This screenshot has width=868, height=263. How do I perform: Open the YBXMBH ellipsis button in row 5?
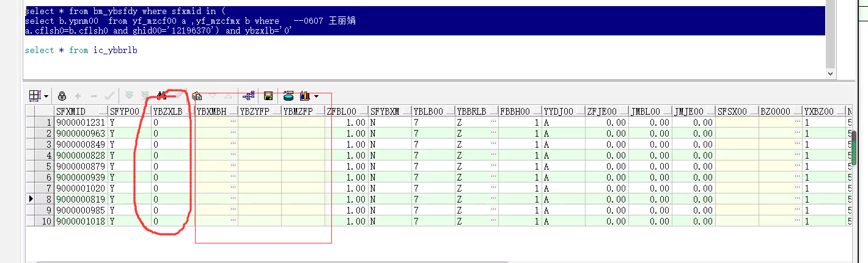pyautogui.click(x=233, y=166)
